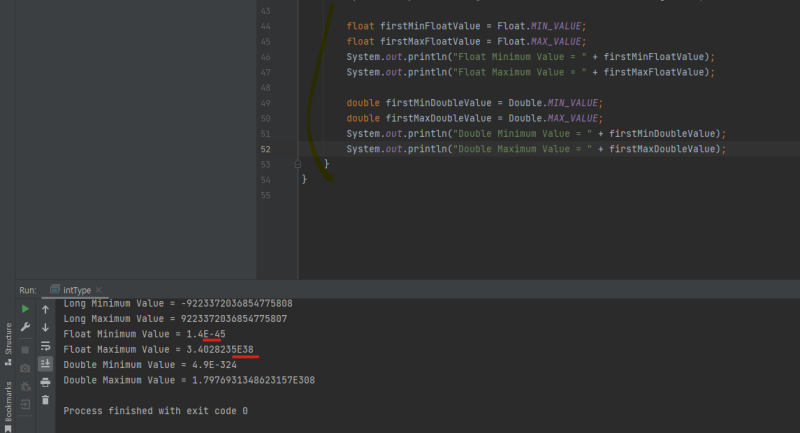Click the attach debugger bug icon

25,387
